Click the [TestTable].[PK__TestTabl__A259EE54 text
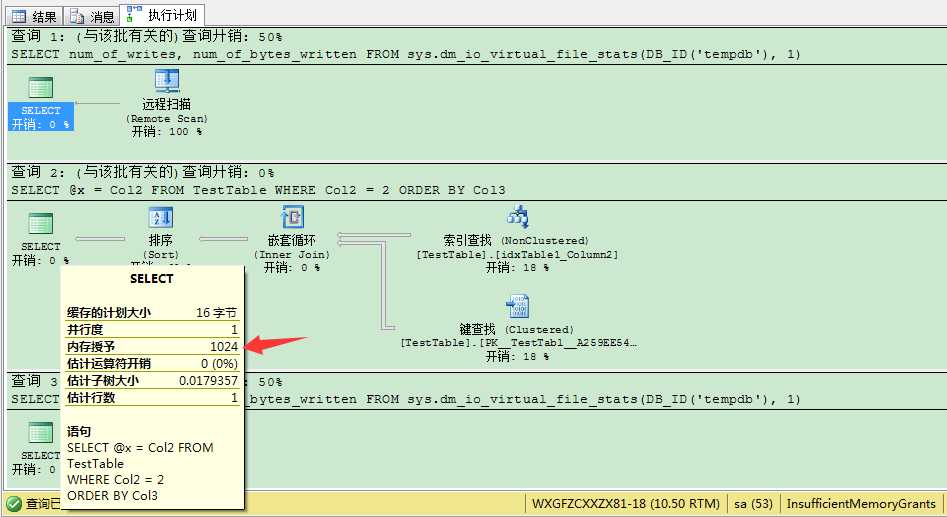Viewport: 947px width, 517px height. 518,343
